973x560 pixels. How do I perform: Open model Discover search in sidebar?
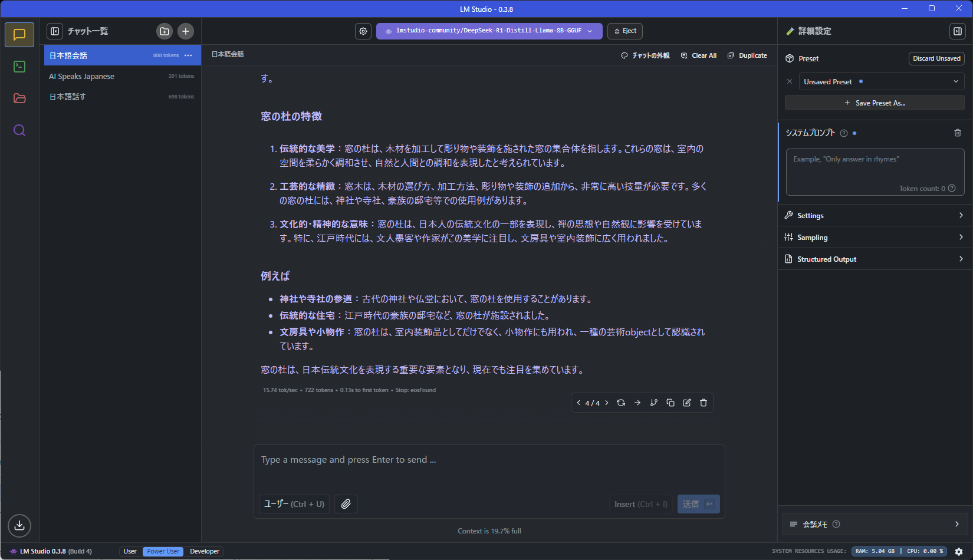(x=19, y=130)
